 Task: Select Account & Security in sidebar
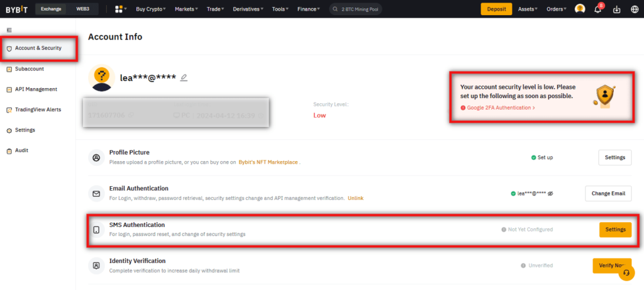38,48
